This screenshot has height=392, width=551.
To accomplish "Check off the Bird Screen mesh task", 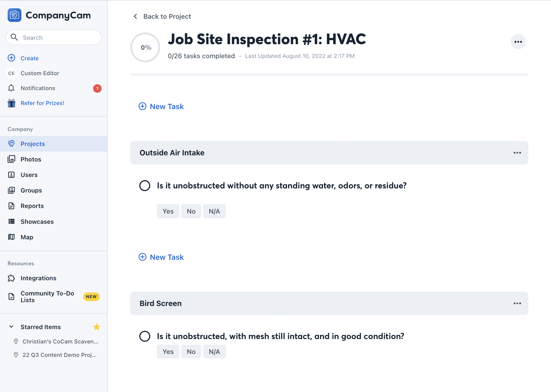I will [145, 336].
